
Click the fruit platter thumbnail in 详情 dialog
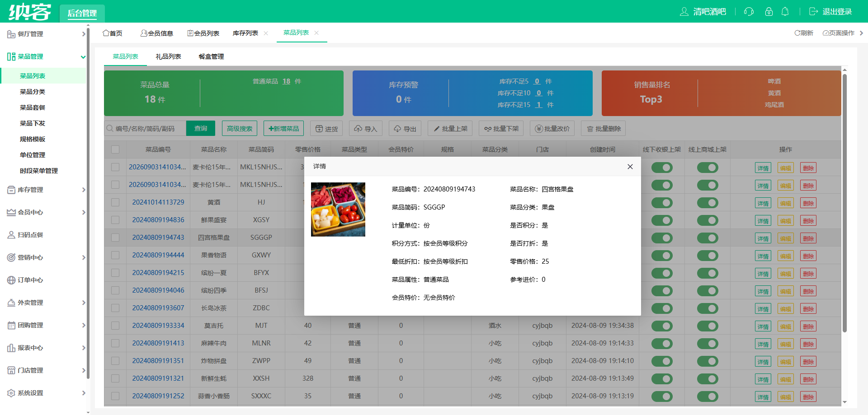(x=338, y=210)
